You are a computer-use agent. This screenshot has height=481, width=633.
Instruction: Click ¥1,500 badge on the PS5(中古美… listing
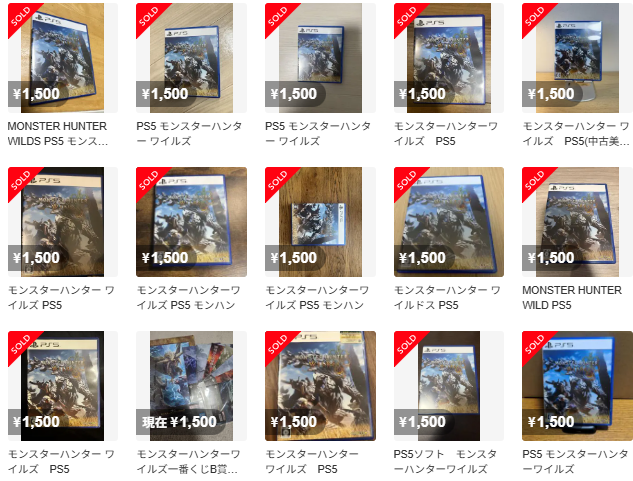[552, 94]
